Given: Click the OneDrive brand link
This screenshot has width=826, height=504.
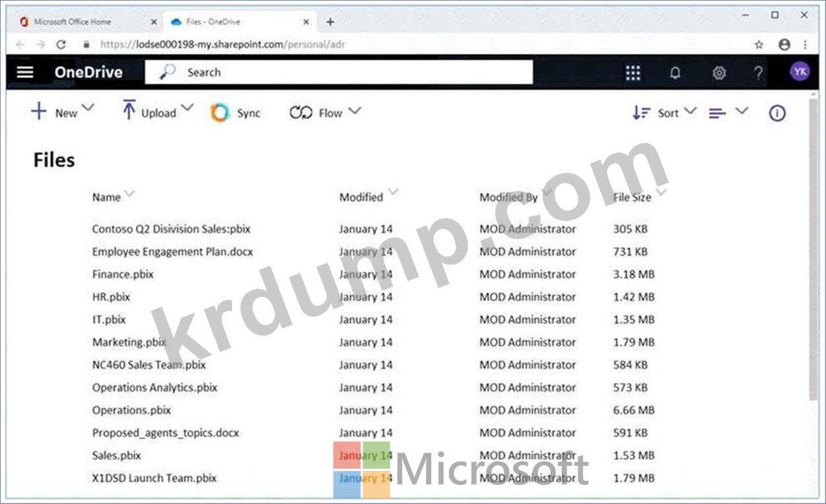Looking at the screenshot, I should point(88,72).
